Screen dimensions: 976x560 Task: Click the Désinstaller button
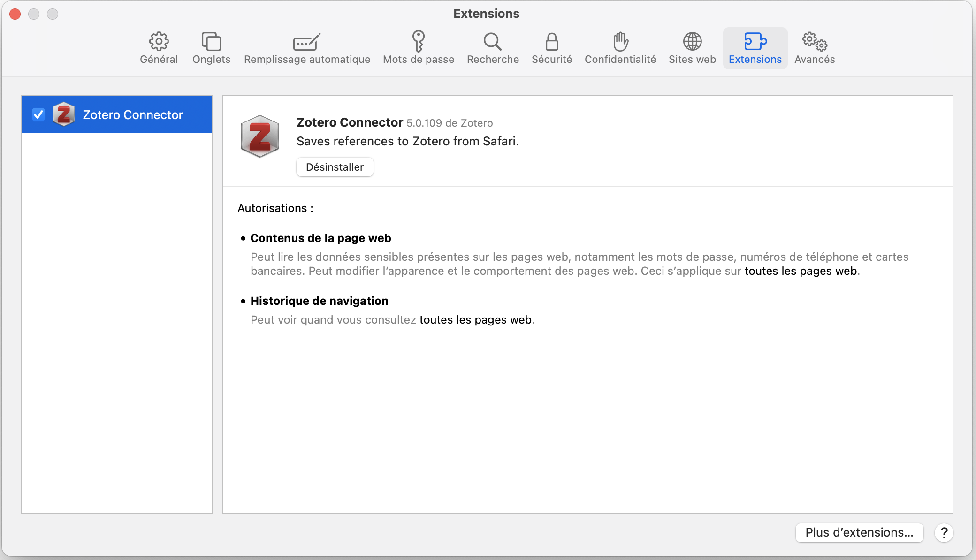[335, 167]
